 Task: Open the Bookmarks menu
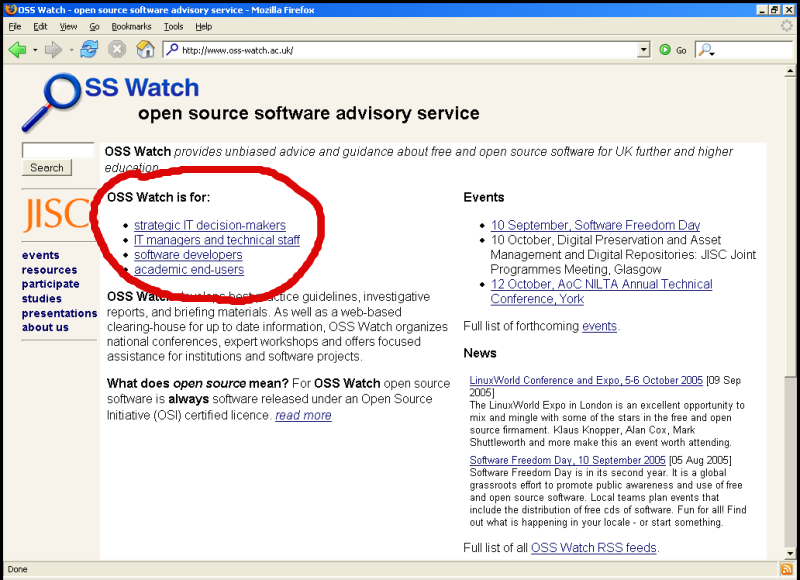click(132, 27)
